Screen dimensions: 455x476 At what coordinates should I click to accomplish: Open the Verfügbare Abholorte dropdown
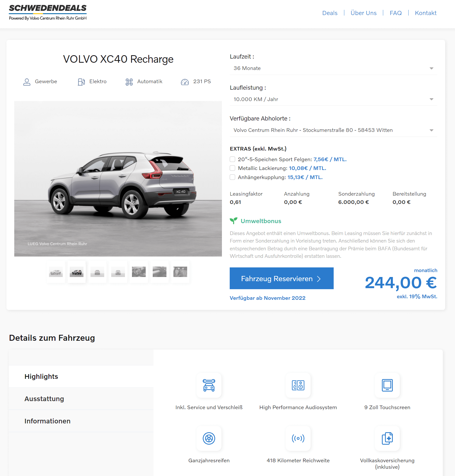coord(333,130)
